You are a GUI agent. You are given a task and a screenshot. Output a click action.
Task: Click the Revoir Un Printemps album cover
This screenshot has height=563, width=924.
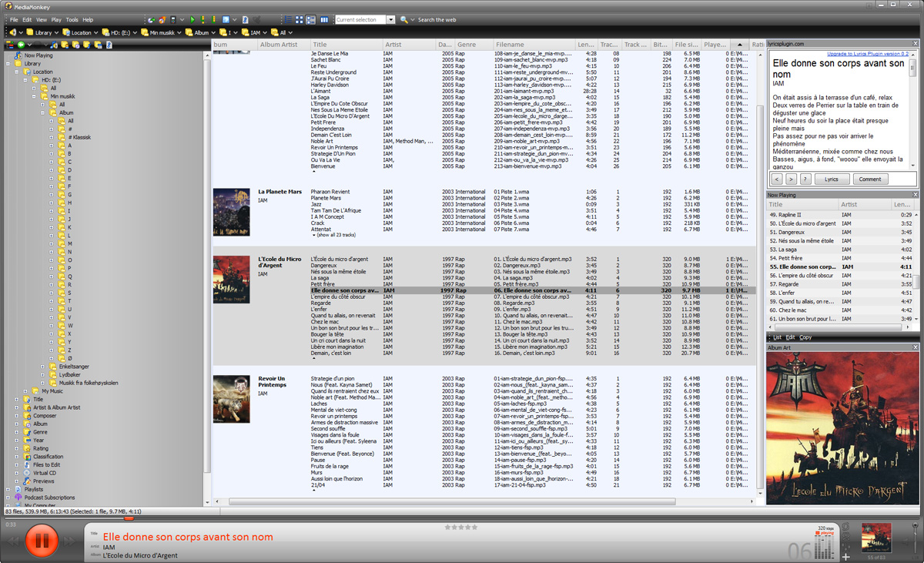[231, 399]
